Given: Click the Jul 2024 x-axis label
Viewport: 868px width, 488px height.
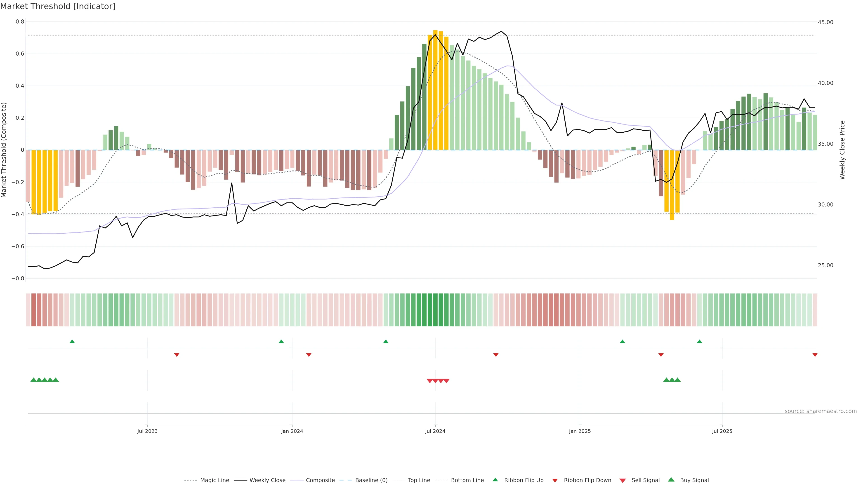Looking at the screenshot, I should point(435,431).
